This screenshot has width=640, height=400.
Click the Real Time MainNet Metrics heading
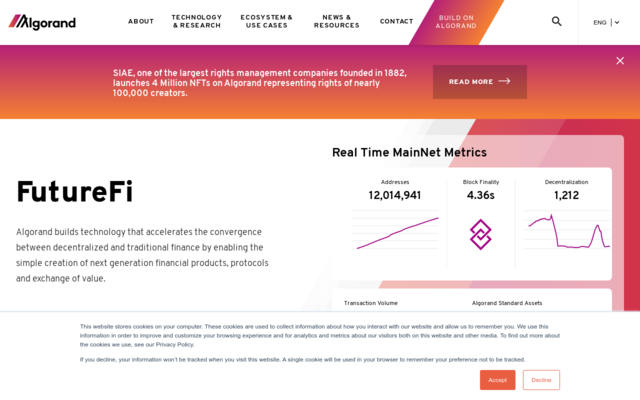point(409,152)
